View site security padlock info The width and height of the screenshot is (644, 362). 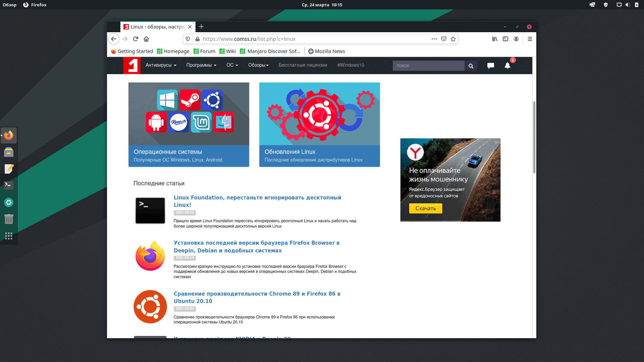[197, 39]
